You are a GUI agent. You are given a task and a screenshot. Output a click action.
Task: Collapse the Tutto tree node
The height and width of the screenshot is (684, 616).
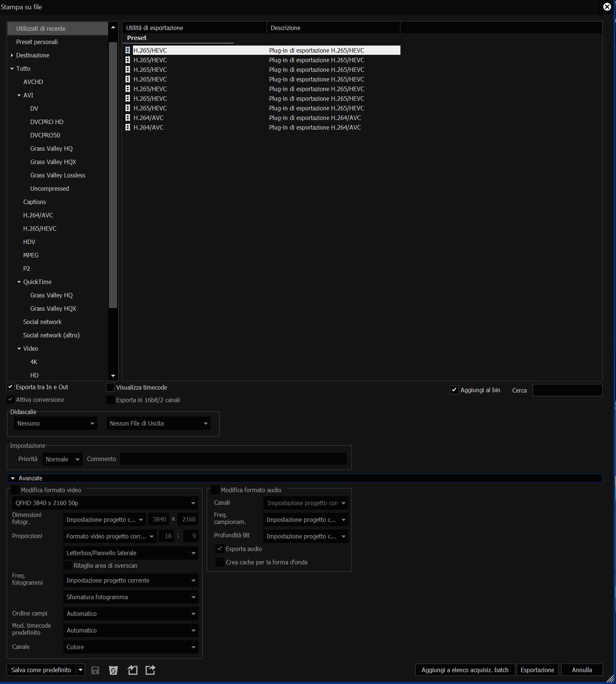click(x=12, y=69)
